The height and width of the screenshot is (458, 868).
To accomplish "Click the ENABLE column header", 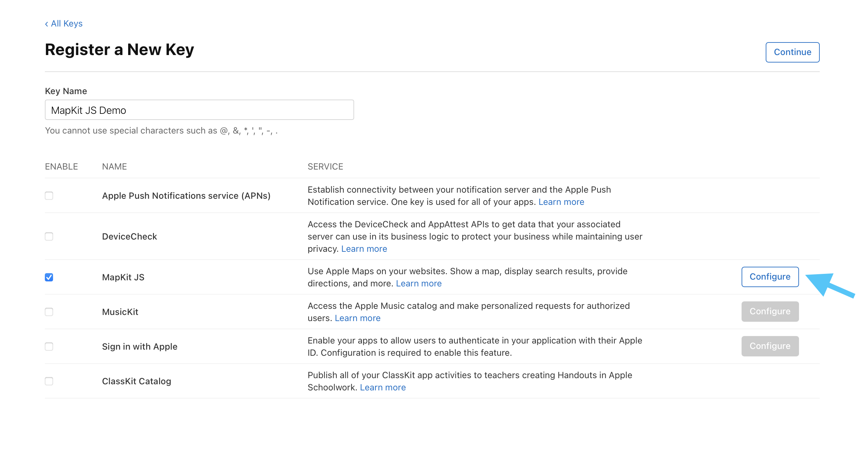I will click(61, 166).
